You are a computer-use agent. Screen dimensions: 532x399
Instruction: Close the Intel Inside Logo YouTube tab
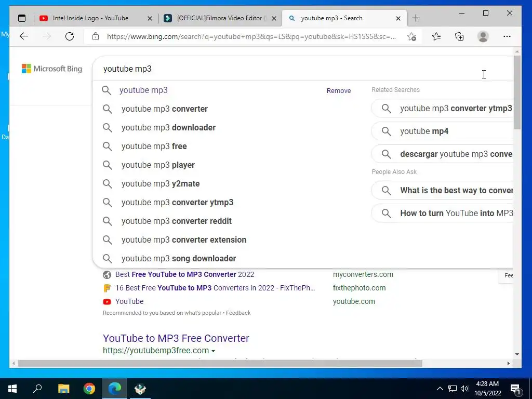click(150, 18)
